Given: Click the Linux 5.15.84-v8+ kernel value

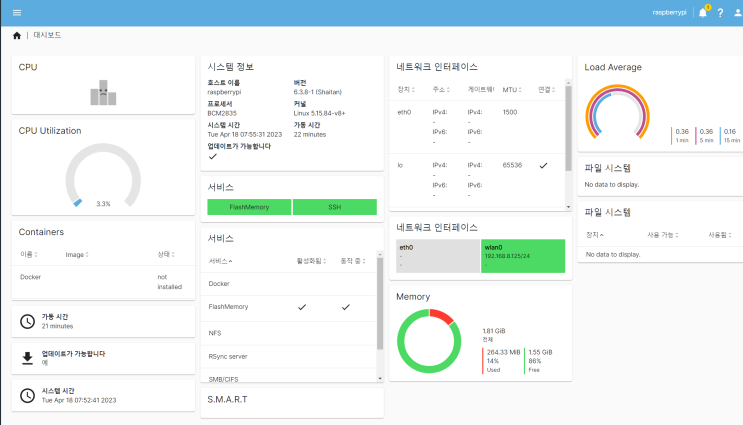Looking at the screenshot, I should [x=319, y=113].
